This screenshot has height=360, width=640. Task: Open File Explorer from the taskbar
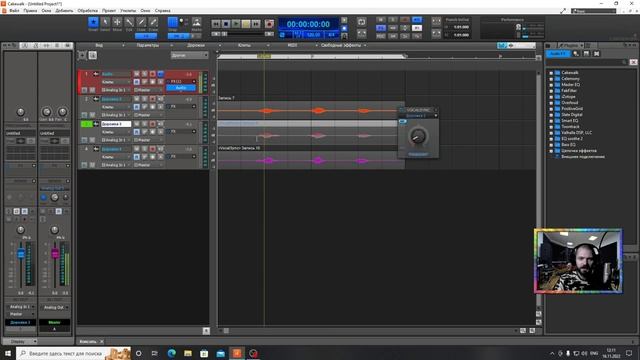pos(188,353)
